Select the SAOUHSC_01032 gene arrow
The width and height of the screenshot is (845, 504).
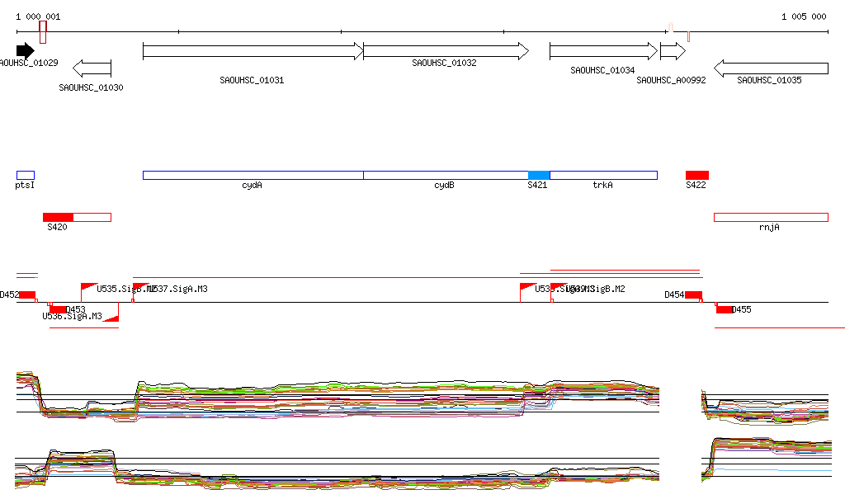pyautogui.click(x=446, y=51)
